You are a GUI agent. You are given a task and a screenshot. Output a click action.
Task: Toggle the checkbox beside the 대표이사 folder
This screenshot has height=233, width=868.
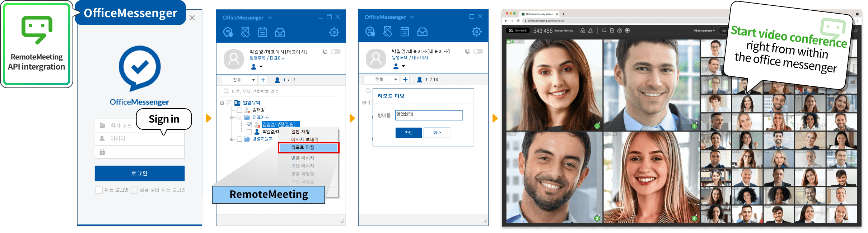point(239,117)
